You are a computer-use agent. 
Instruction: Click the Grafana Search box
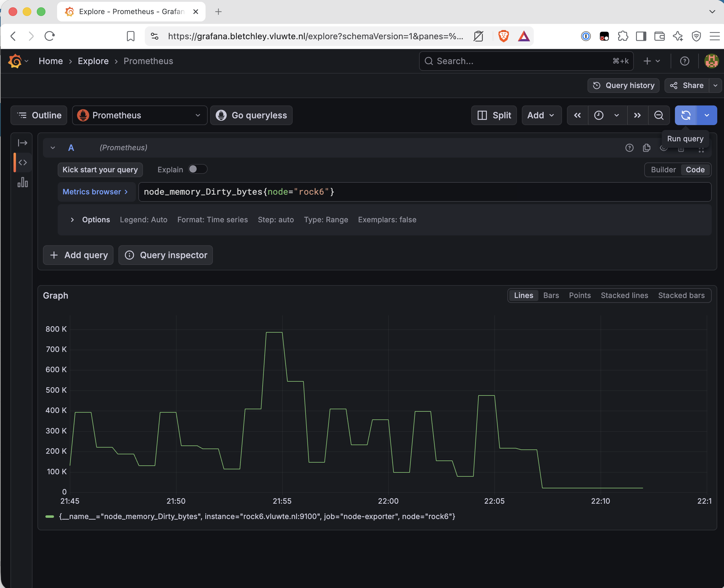tap(526, 61)
